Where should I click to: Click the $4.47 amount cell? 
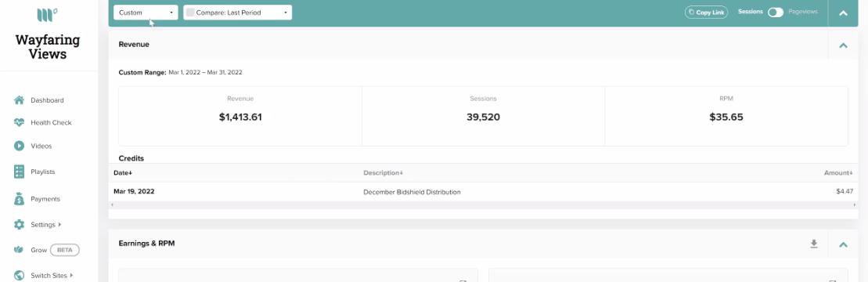[845, 192]
